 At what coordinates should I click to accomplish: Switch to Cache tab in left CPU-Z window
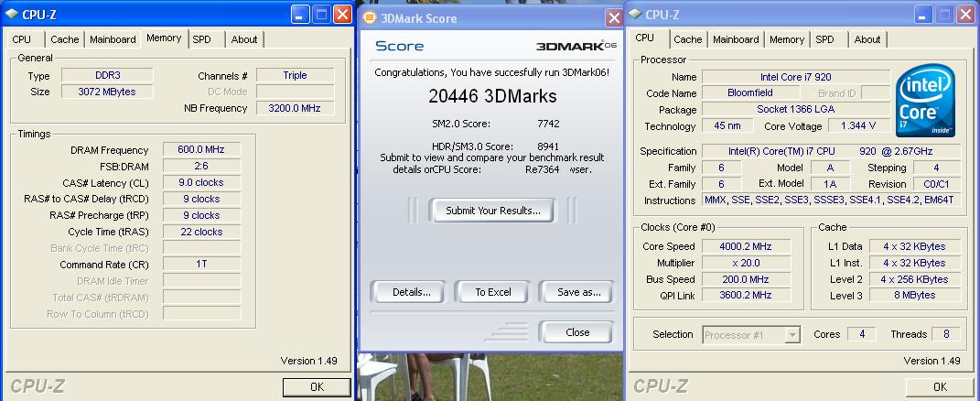click(x=64, y=39)
